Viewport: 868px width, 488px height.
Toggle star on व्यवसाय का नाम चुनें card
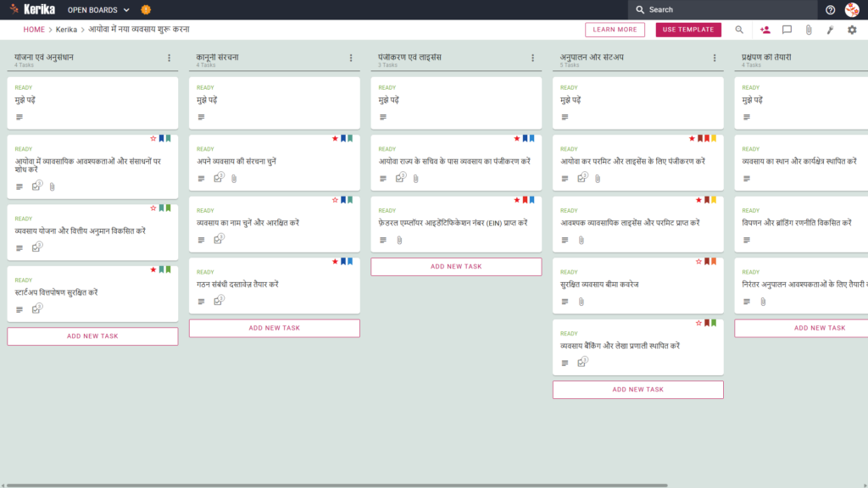click(x=335, y=200)
